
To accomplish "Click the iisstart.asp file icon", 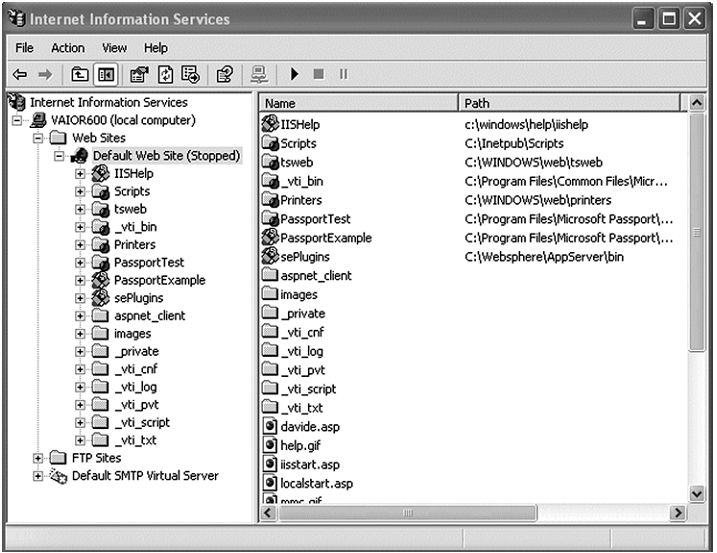I will (270, 464).
